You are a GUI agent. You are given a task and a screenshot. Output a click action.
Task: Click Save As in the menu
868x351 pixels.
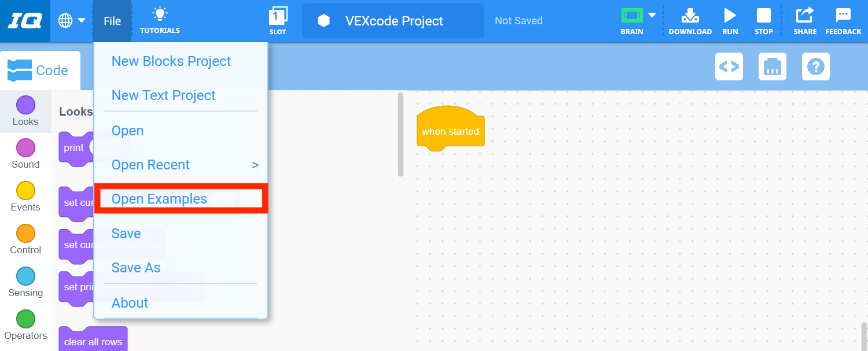[136, 267]
